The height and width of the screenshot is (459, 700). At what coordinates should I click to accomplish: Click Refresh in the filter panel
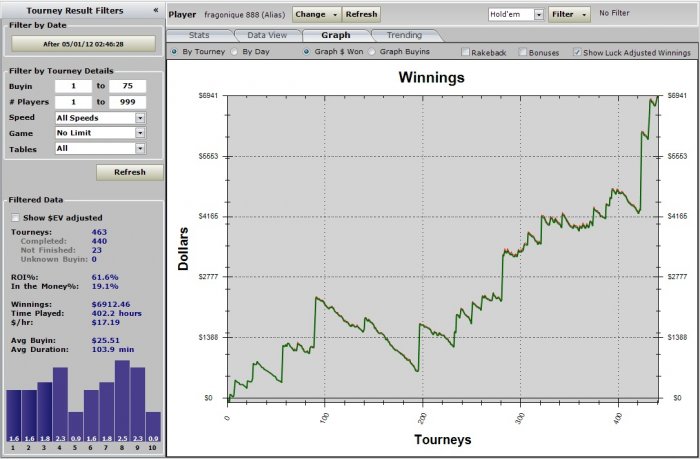pyautogui.click(x=130, y=172)
